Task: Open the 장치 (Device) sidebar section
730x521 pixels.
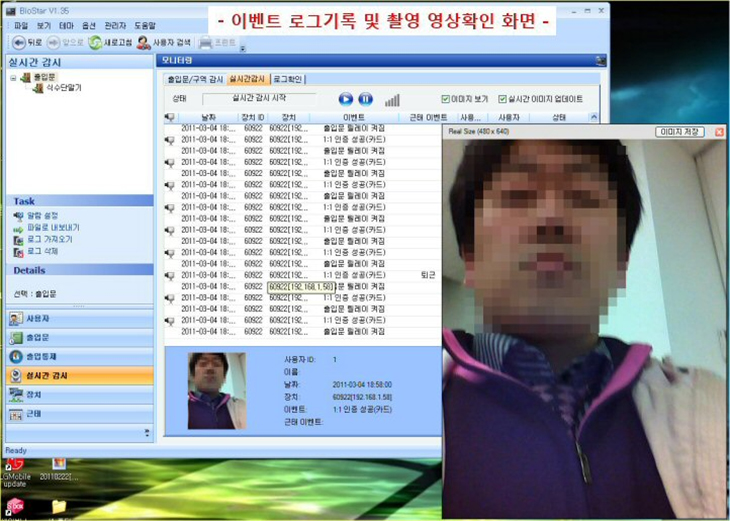Action: 78,394
